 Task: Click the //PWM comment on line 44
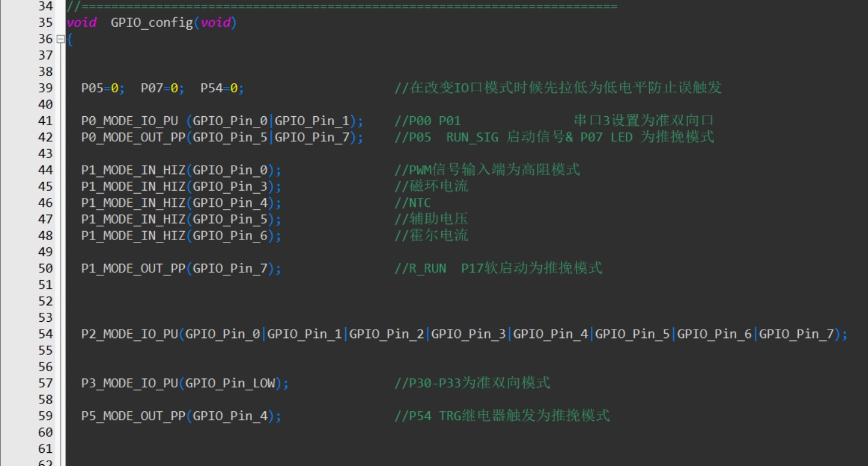click(x=487, y=170)
